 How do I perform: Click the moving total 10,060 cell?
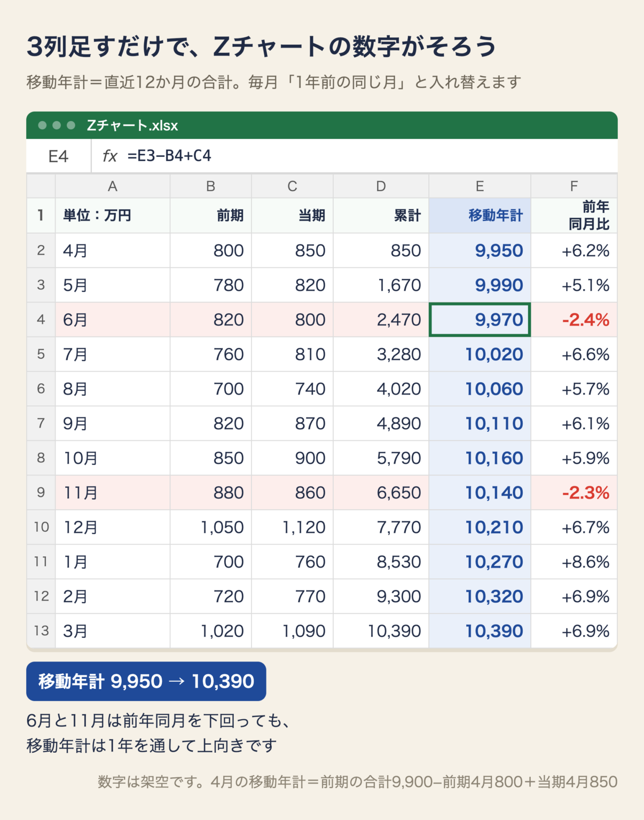tap(480, 389)
